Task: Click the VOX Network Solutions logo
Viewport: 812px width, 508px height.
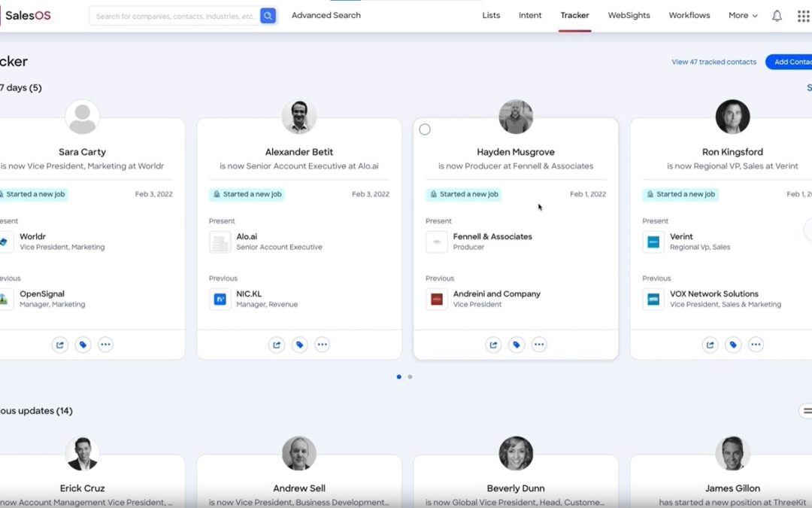Action: [x=653, y=299]
